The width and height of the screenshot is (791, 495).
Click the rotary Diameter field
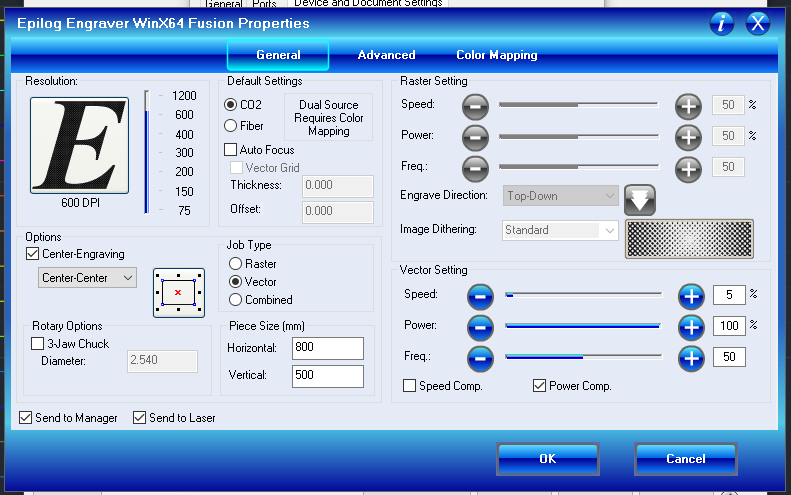coord(162,361)
